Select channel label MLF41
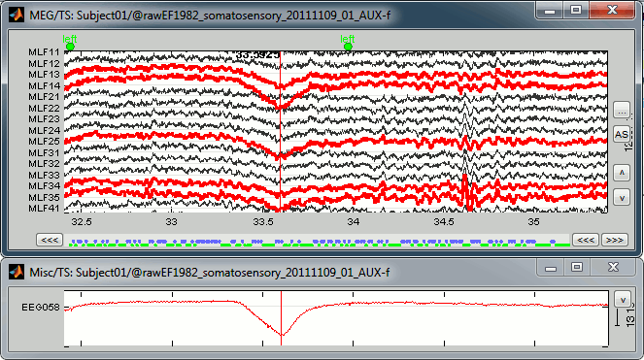Screen dimensions: 644x360 coord(44,208)
